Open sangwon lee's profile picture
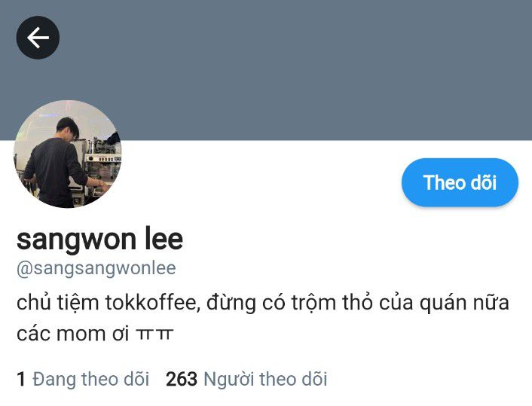Image resolution: width=532 pixels, height=406 pixels. pos(68,154)
